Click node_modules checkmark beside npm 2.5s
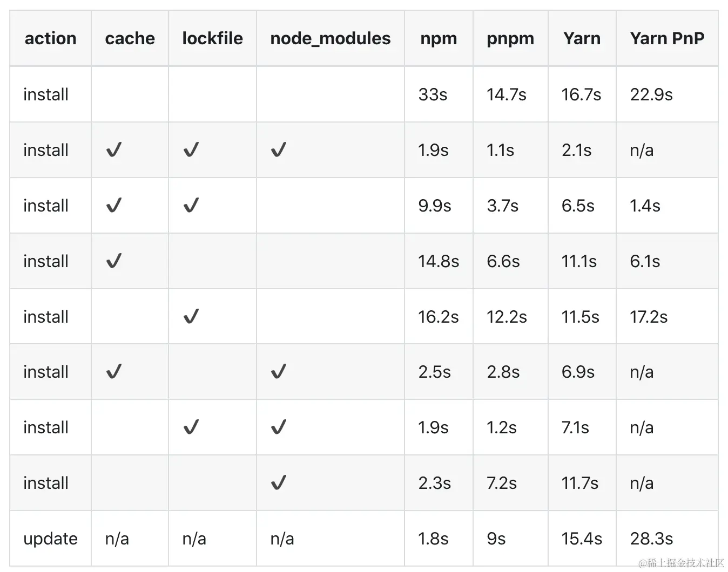The height and width of the screenshot is (572, 728). point(278,371)
